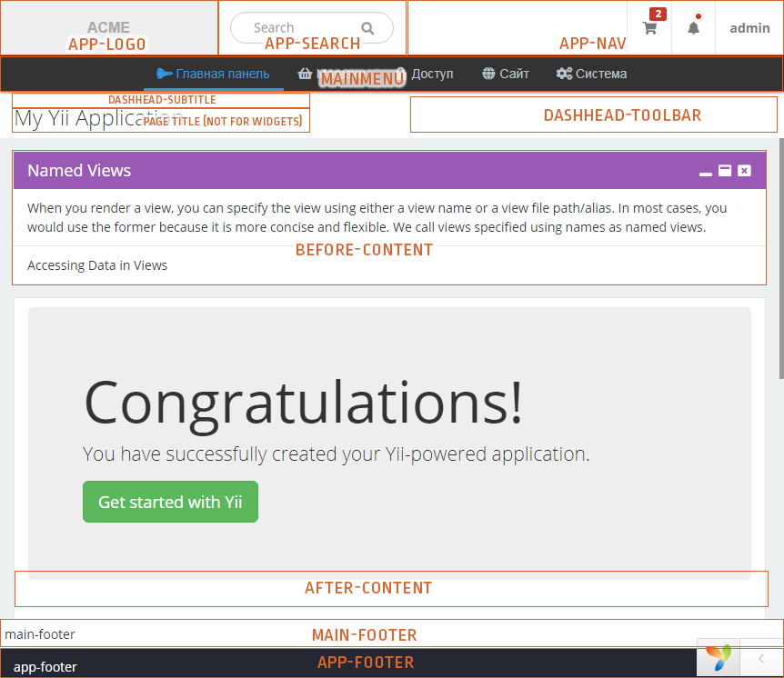784x678 pixels.
Task: Collapse the debug toolbar with the chevron
Action: pos(761,659)
